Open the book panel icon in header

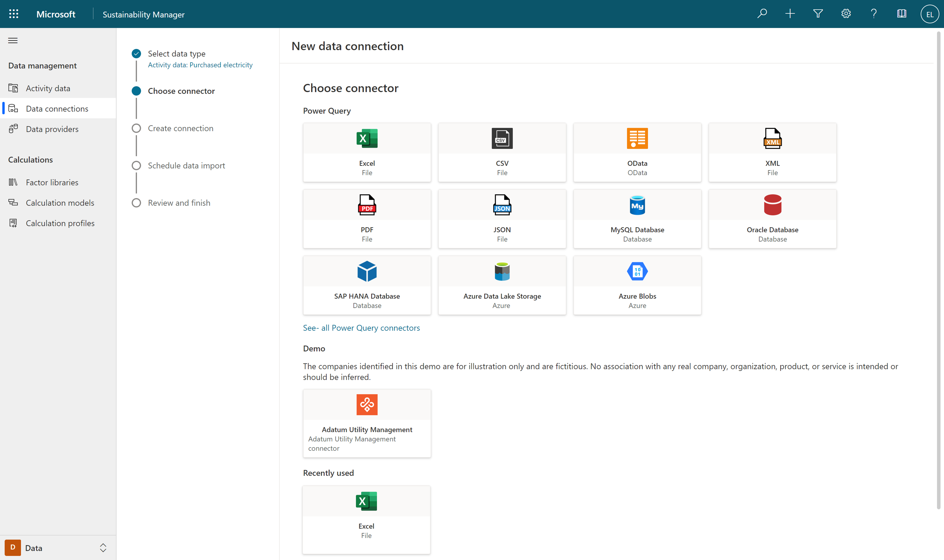click(901, 14)
